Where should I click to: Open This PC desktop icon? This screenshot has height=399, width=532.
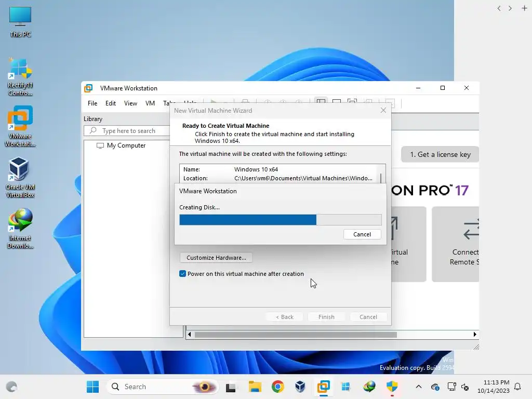pyautogui.click(x=20, y=22)
